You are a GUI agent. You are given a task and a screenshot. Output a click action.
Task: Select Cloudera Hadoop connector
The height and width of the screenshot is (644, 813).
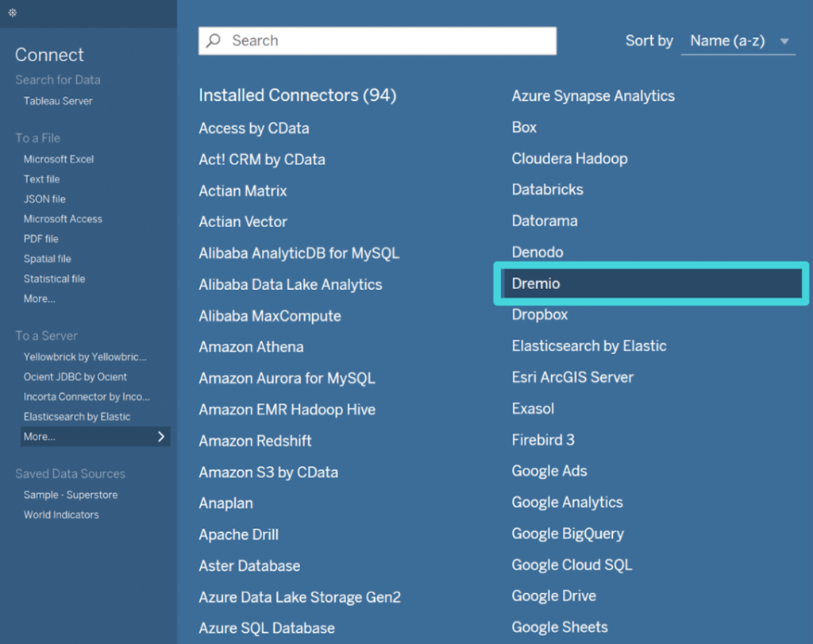click(x=570, y=159)
